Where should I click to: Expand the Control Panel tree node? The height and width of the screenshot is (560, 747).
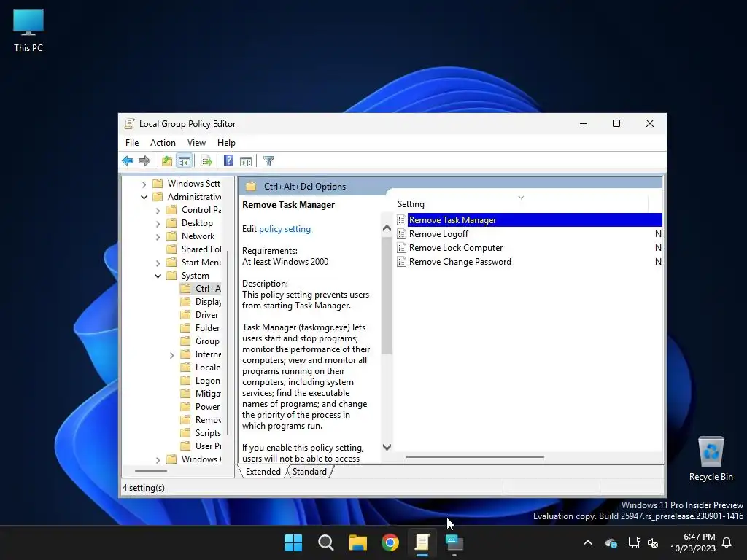(x=158, y=210)
